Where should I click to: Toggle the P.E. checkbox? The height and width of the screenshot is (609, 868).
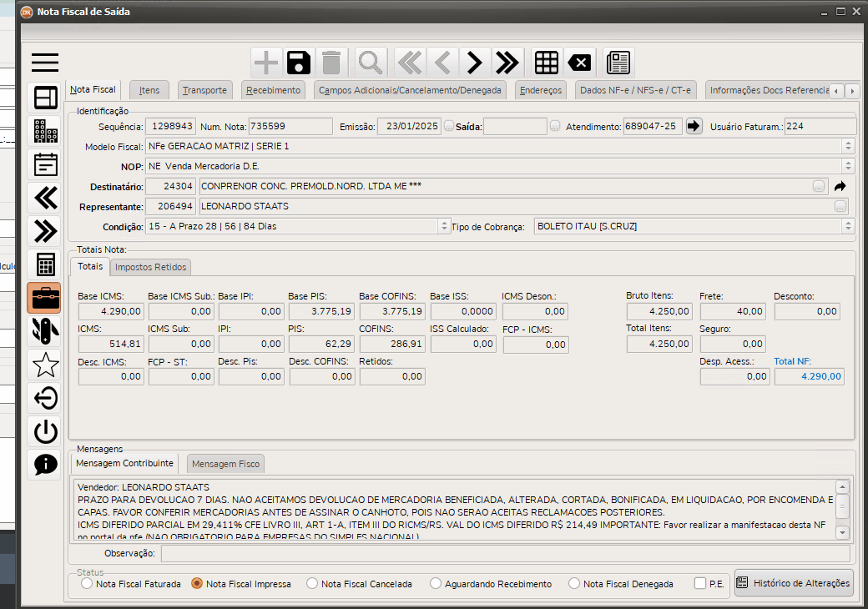click(700, 584)
